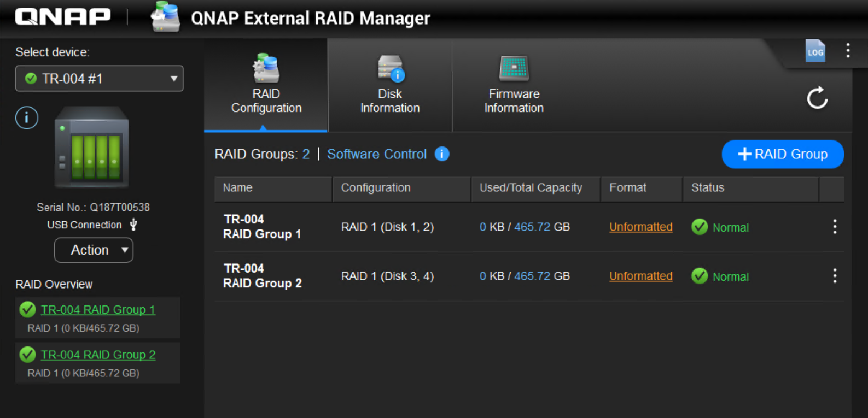868x418 pixels.
Task: Click the add RAID Group button
Action: pyautogui.click(x=782, y=154)
